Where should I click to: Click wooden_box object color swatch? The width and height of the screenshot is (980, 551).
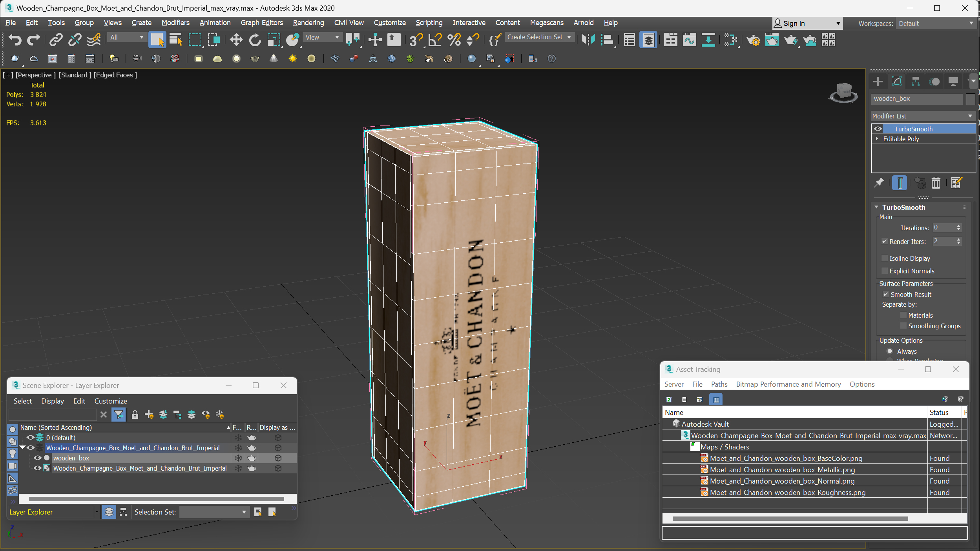coord(970,99)
